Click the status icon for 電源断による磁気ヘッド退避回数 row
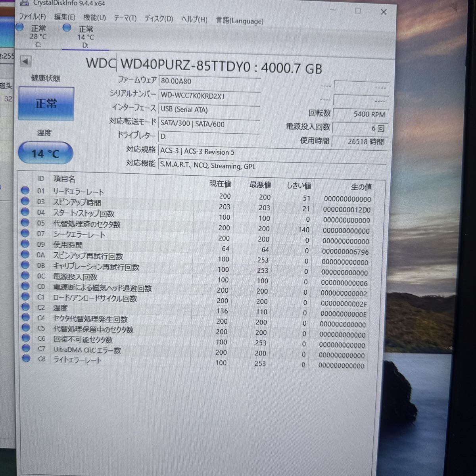Image resolution: width=476 pixels, height=476 pixels. point(25,286)
